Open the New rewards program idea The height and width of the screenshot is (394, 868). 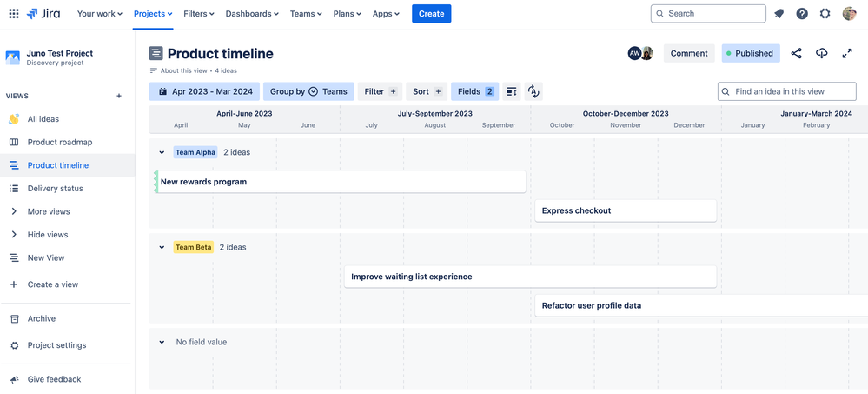340,182
